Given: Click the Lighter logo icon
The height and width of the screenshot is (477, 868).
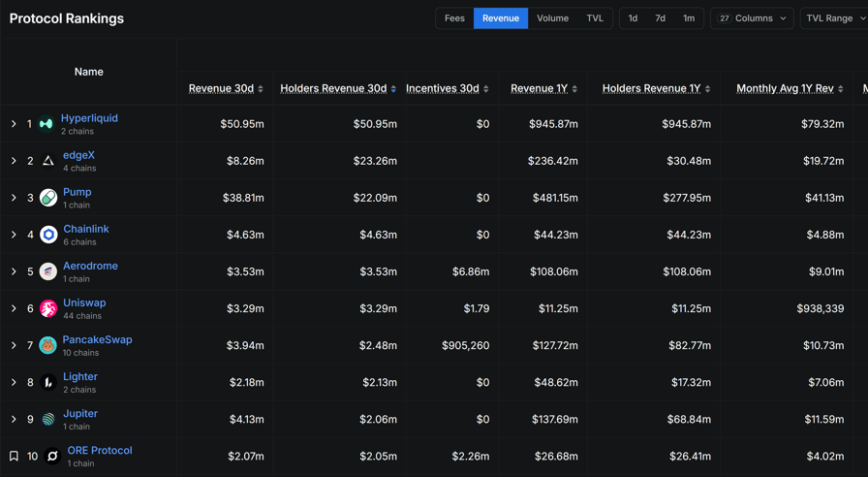Looking at the screenshot, I should [48, 382].
